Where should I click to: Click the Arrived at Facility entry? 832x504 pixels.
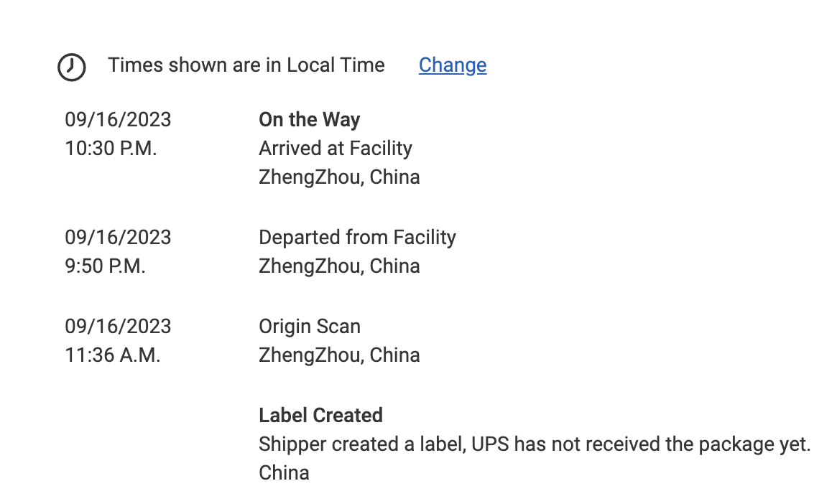[x=336, y=149]
